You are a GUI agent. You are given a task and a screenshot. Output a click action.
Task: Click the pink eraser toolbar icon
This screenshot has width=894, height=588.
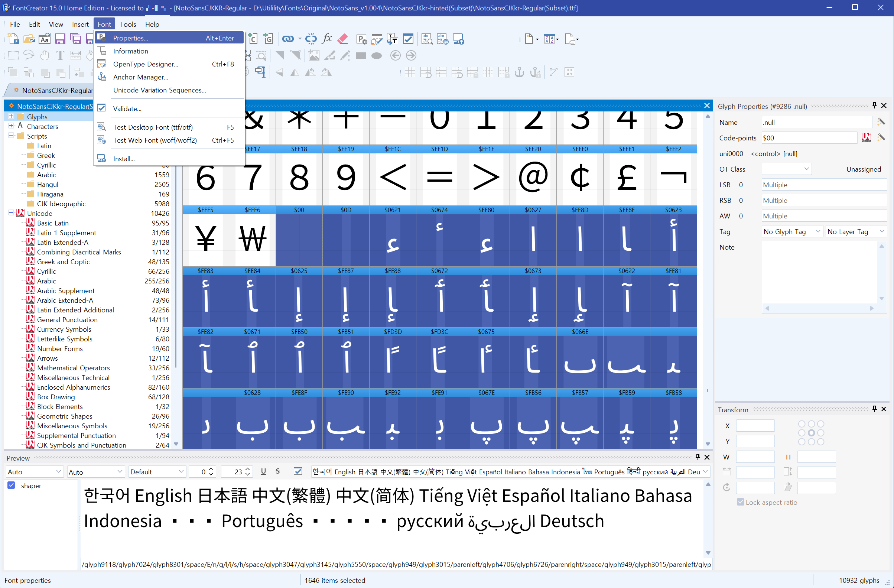pos(342,38)
